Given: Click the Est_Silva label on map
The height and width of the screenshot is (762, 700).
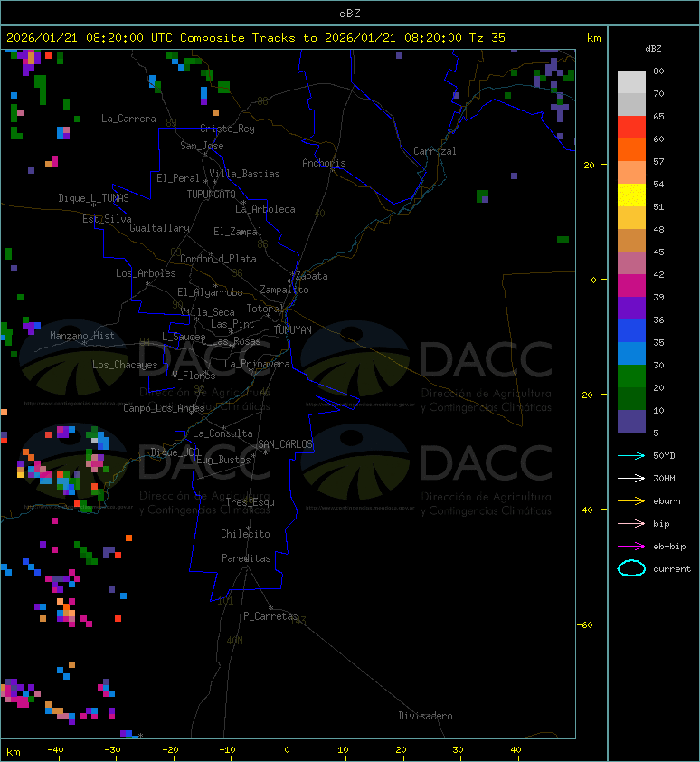Looking at the screenshot, I should point(107,219).
